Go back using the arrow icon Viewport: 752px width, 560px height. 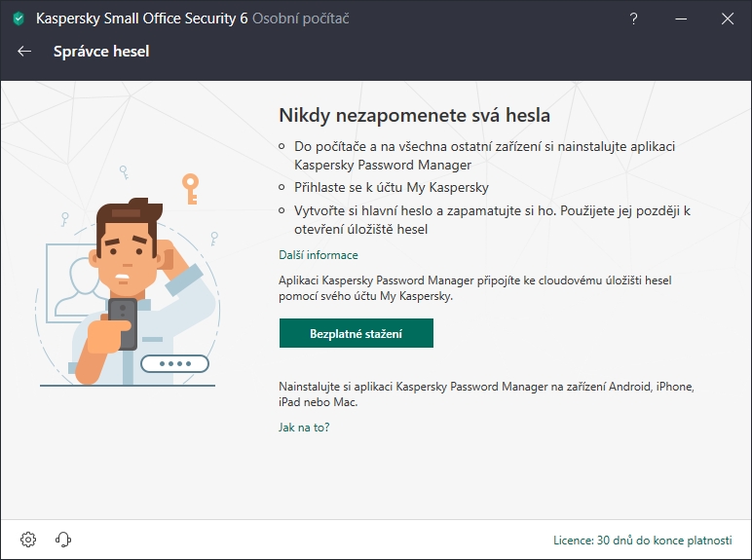click(x=24, y=52)
